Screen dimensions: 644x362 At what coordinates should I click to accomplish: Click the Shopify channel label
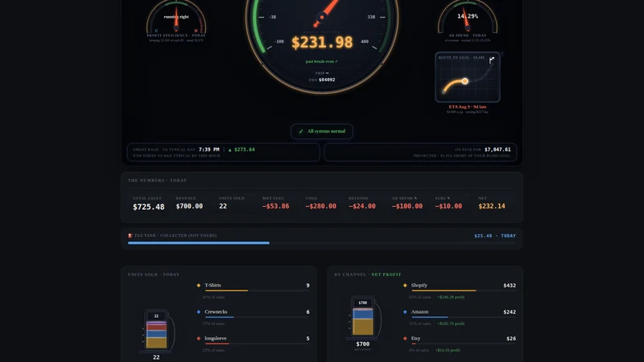coord(419,286)
